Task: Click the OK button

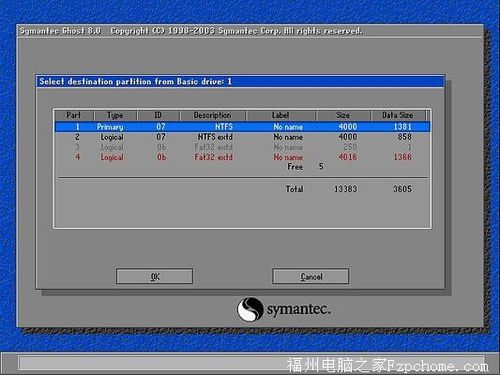Action: tap(155, 276)
